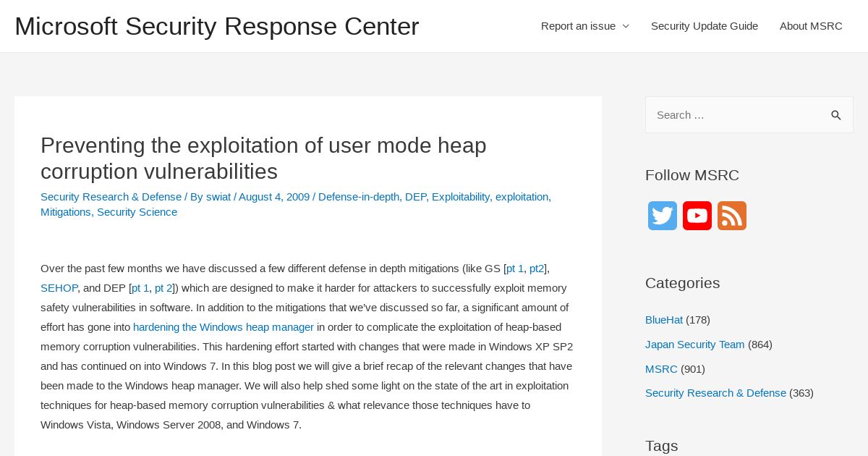
Task: Open About MSRC menu item
Action: point(811,26)
